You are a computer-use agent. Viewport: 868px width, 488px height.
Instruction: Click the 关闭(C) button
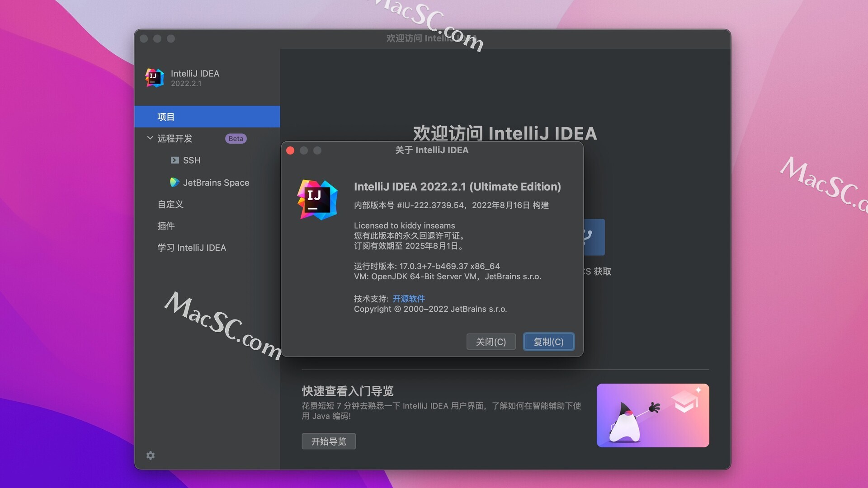pos(491,342)
